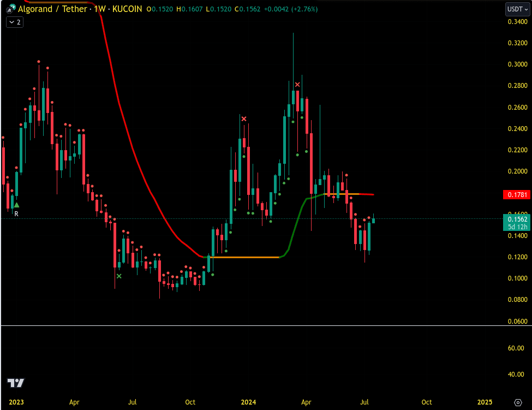Click the red X signal near January 2024
The width and height of the screenshot is (532, 410).
pyautogui.click(x=244, y=119)
